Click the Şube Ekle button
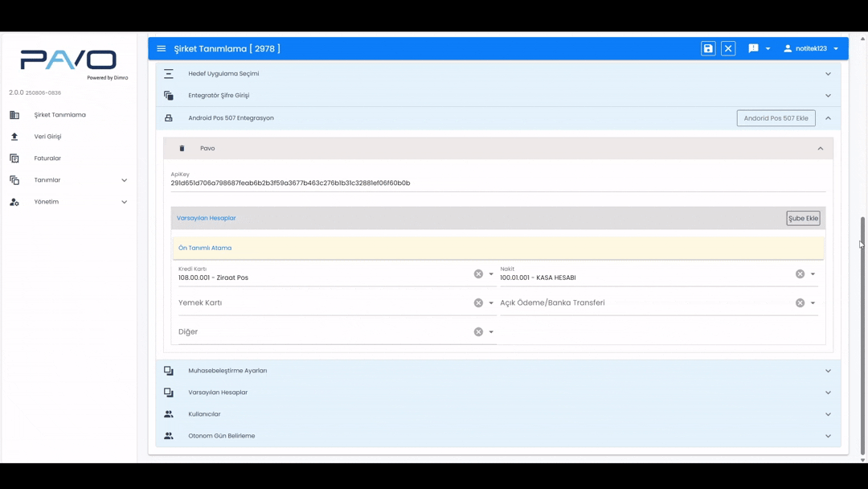Viewport: 868px width, 489px height. point(803,219)
